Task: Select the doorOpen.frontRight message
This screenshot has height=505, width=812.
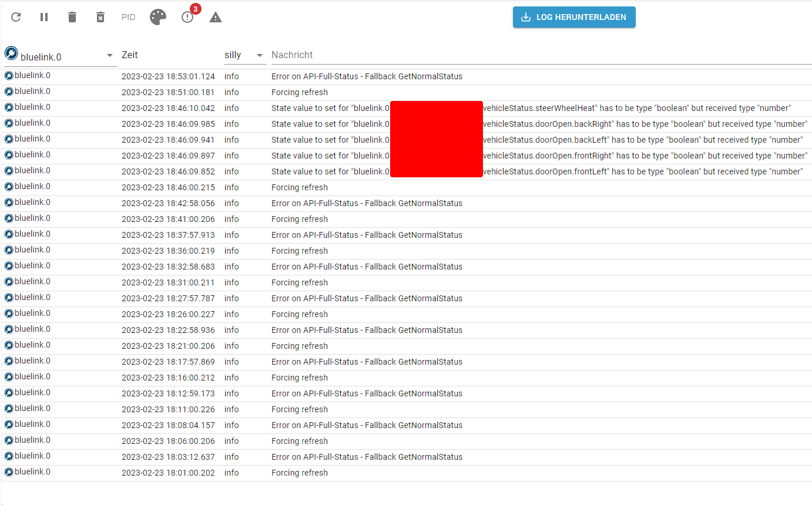Action: pyautogui.click(x=538, y=156)
